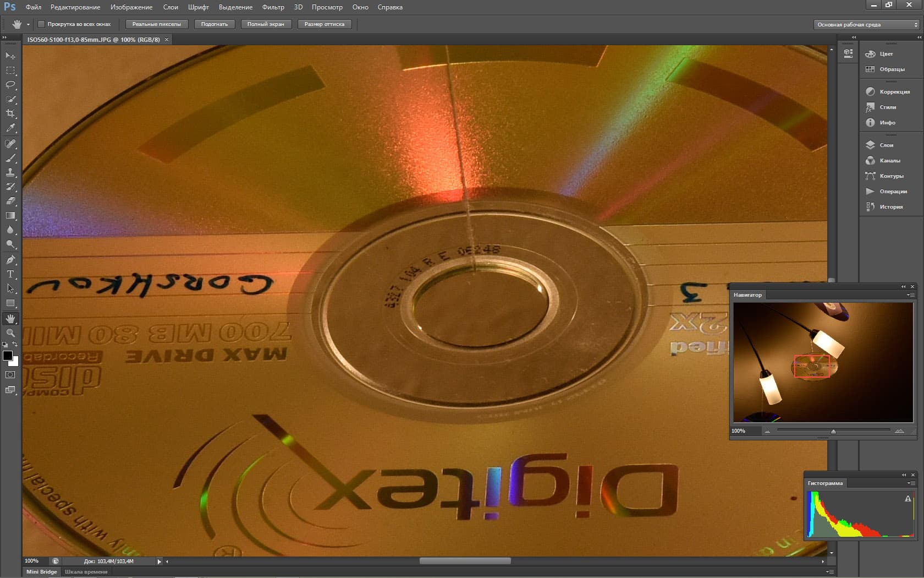Select the Clone Stamp tool

coord(10,172)
